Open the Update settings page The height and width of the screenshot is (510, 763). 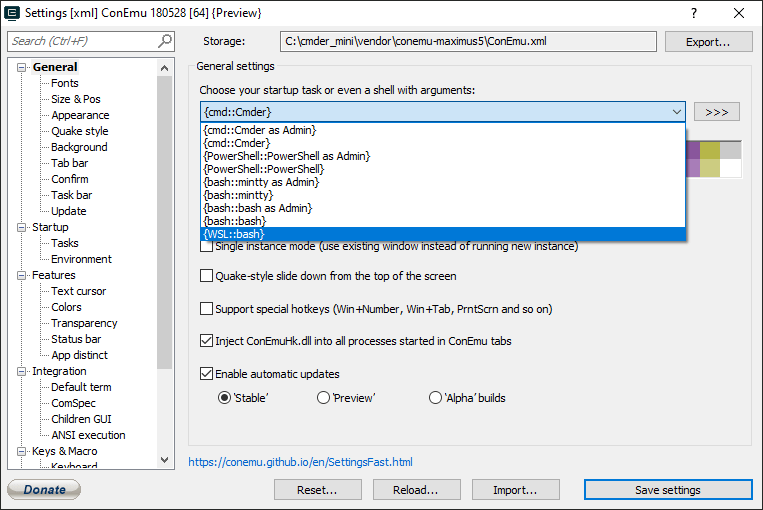click(69, 211)
